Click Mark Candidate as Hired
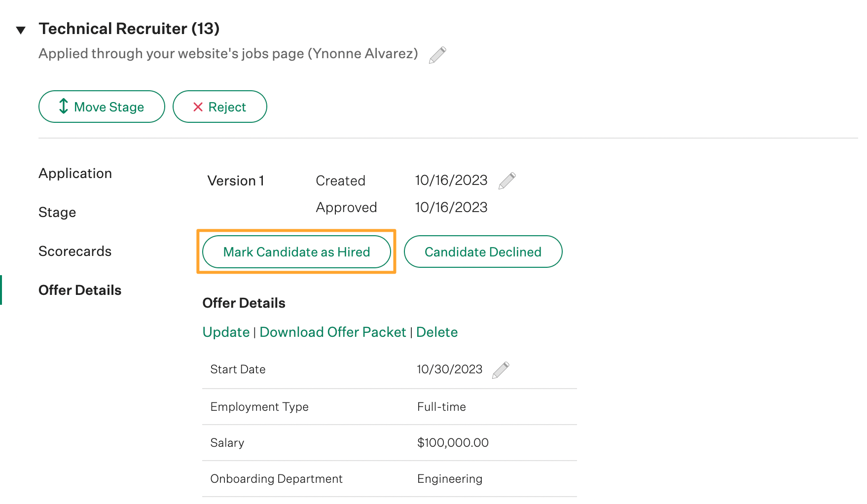Viewport: 867px width, 504px height. (x=296, y=252)
